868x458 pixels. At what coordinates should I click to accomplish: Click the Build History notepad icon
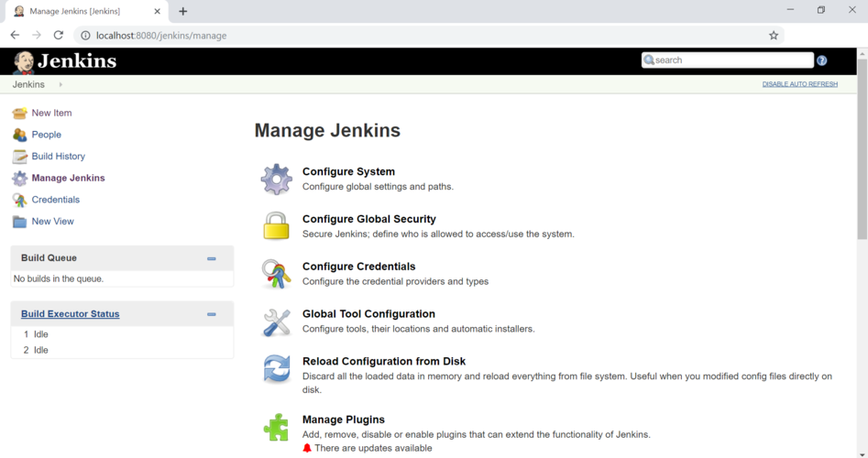(19, 157)
